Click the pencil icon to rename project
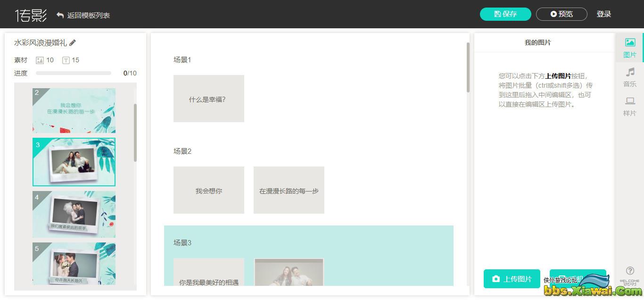 point(73,43)
